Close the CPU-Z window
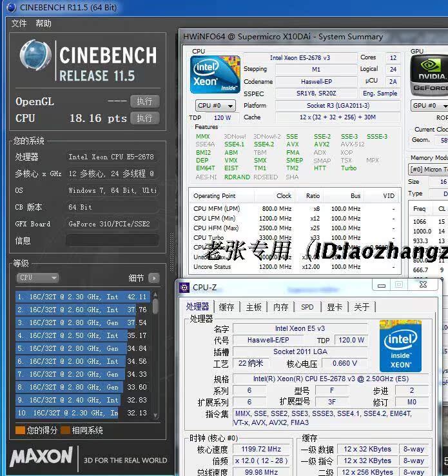The height and width of the screenshot is (476, 448). (x=423, y=284)
